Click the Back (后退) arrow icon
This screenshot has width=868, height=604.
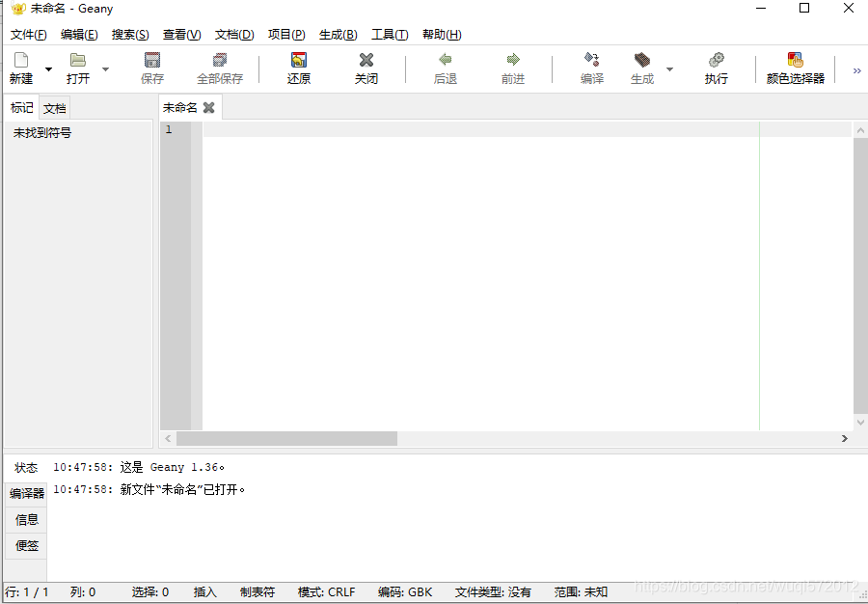pos(445,59)
